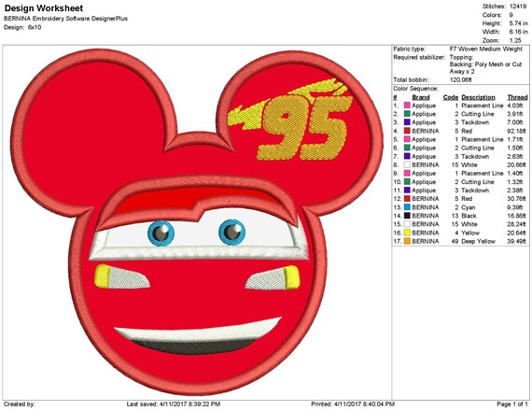Click the purple Tackdown swatch in row 3
The image size is (532, 411).
coord(407,122)
